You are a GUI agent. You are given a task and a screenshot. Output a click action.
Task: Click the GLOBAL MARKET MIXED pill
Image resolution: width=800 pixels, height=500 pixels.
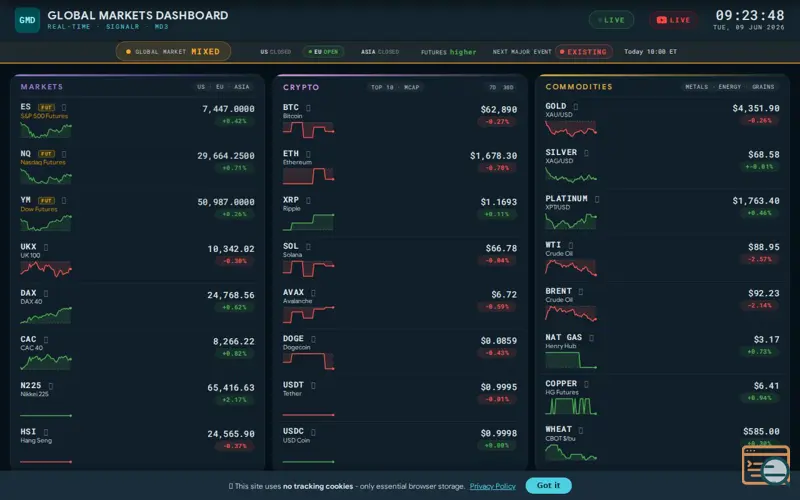click(x=173, y=52)
